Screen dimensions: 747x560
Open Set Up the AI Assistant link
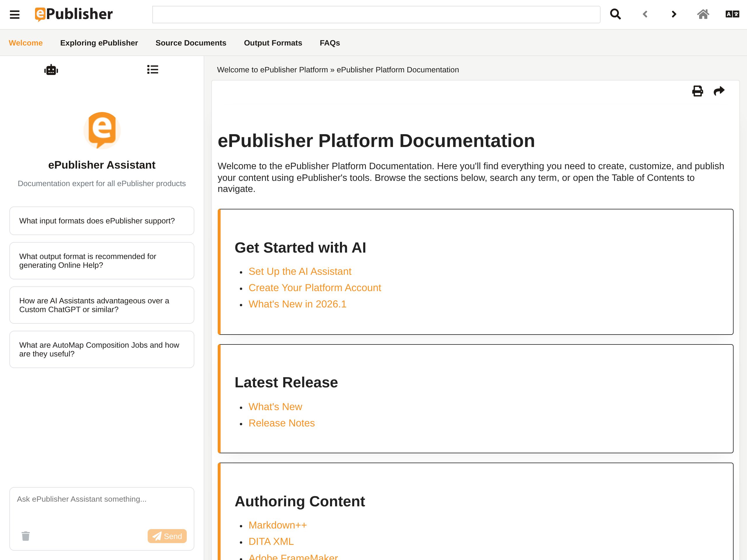coord(300,271)
